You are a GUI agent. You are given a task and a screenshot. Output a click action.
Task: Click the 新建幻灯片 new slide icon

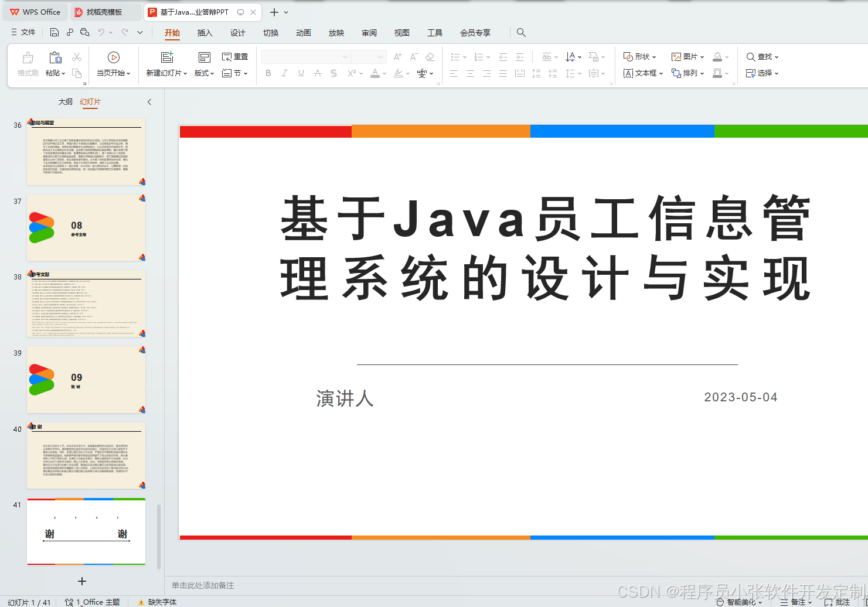pyautogui.click(x=166, y=57)
